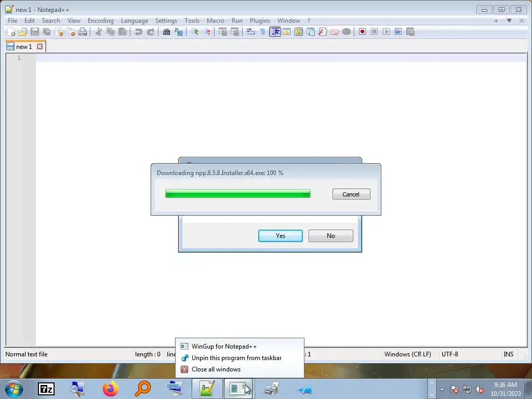This screenshot has width=532, height=399.
Task: Open the taskbar clock showing 9:36 AM
Action: tap(506, 389)
